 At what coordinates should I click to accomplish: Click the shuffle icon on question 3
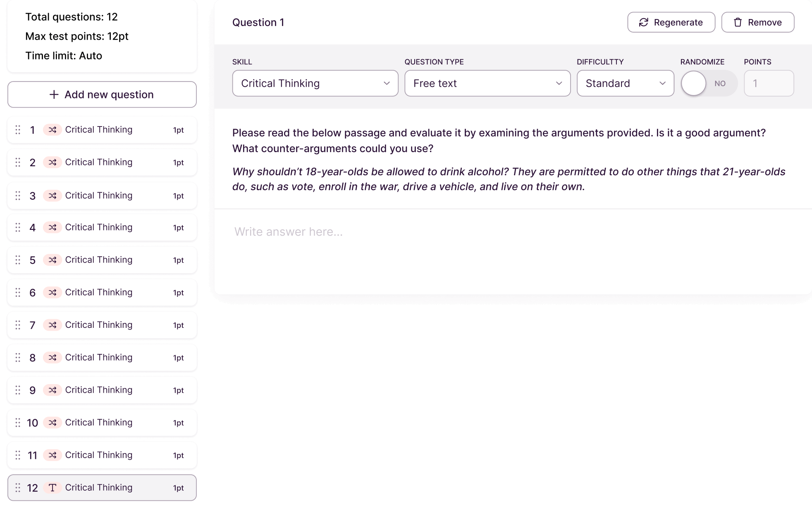pos(53,196)
